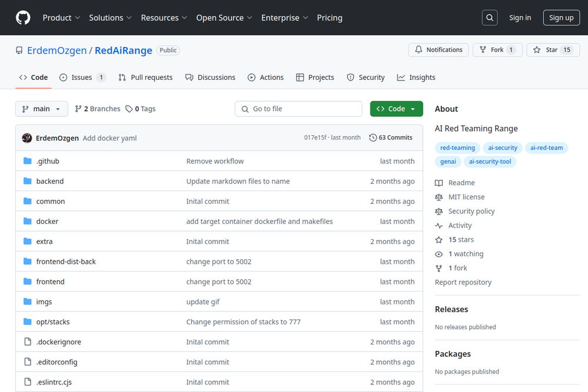Viewport: 588px width, 392px height.
Task: Click the ai-red-team topic tag
Action: click(546, 148)
